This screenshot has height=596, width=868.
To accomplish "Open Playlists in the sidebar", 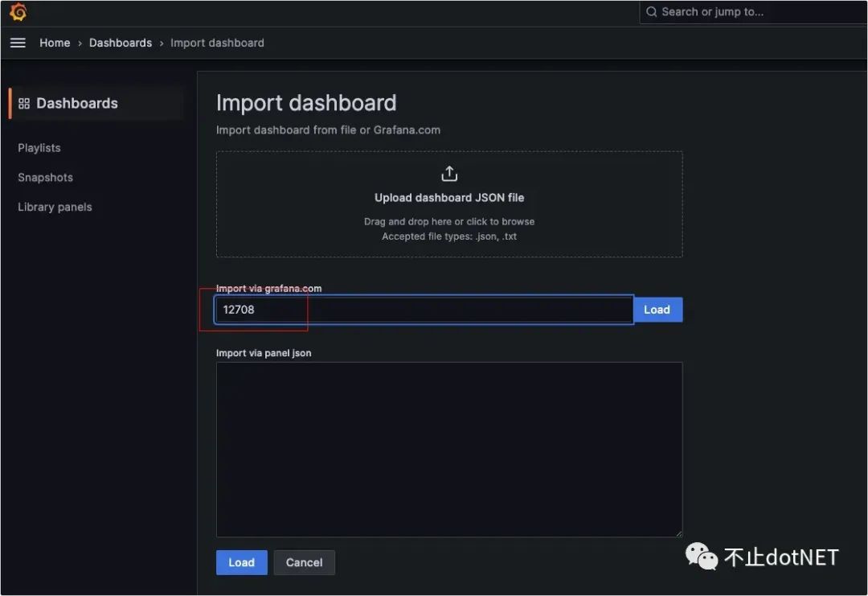I will coord(39,148).
